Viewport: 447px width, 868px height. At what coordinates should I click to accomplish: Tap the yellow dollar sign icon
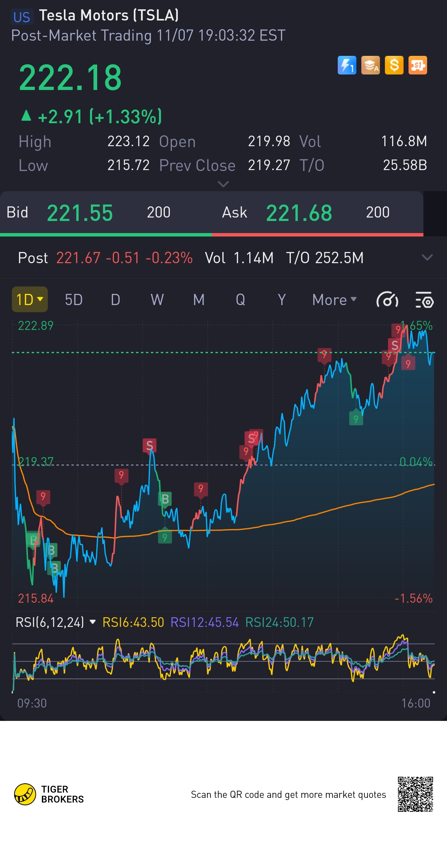394,65
